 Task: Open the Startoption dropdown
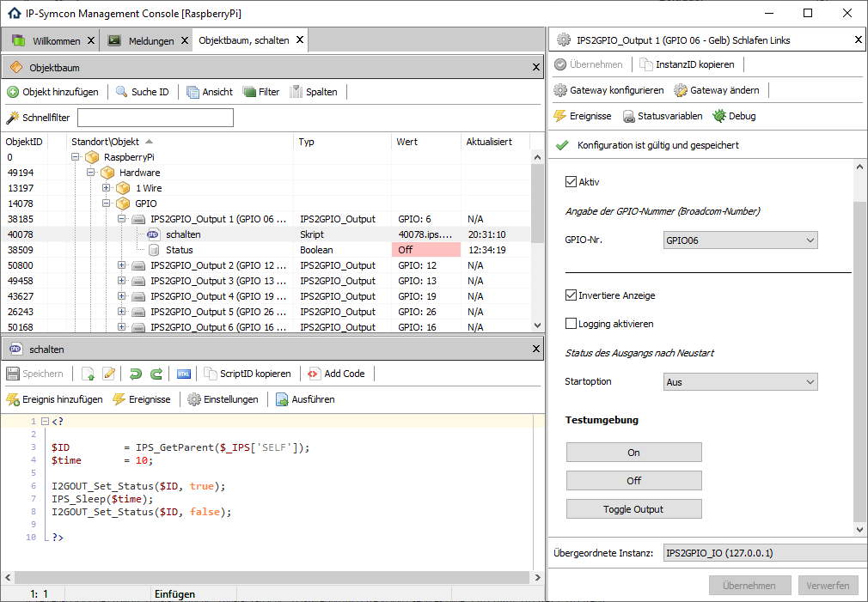point(740,382)
